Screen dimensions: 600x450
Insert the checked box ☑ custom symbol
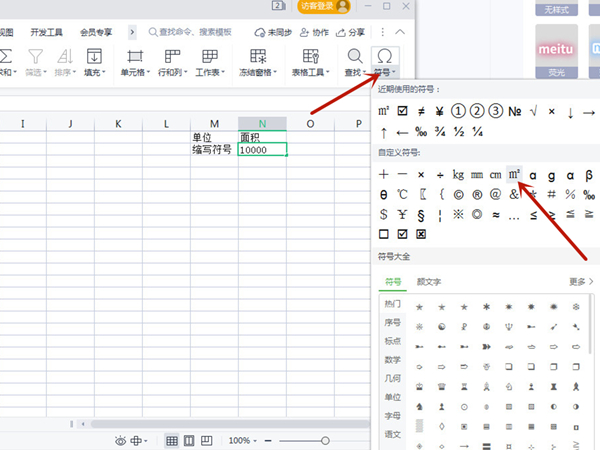click(x=402, y=234)
